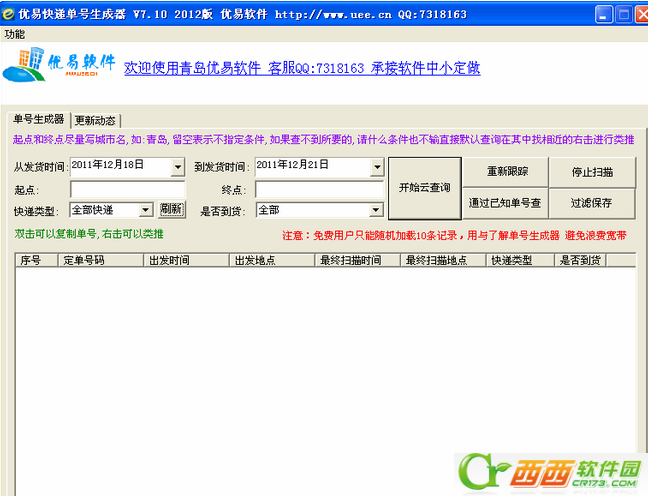Focus the 起点 input field
The width and height of the screenshot is (648, 496).
click(x=128, y=190)
